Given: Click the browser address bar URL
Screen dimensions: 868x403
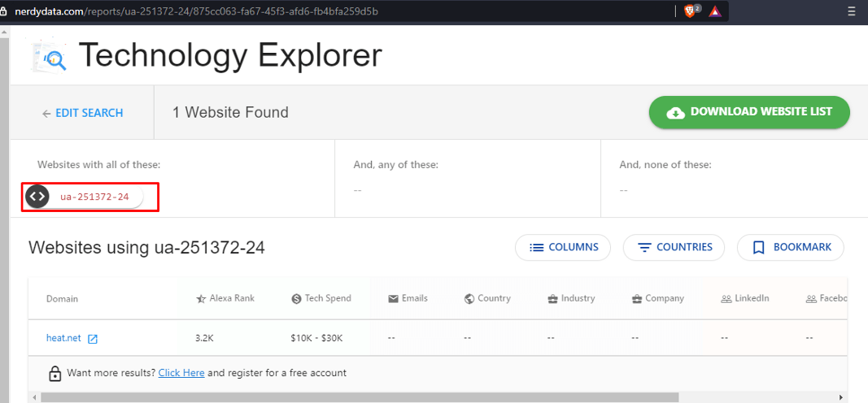Looking at the screenshot, I should tap(197, 11).
